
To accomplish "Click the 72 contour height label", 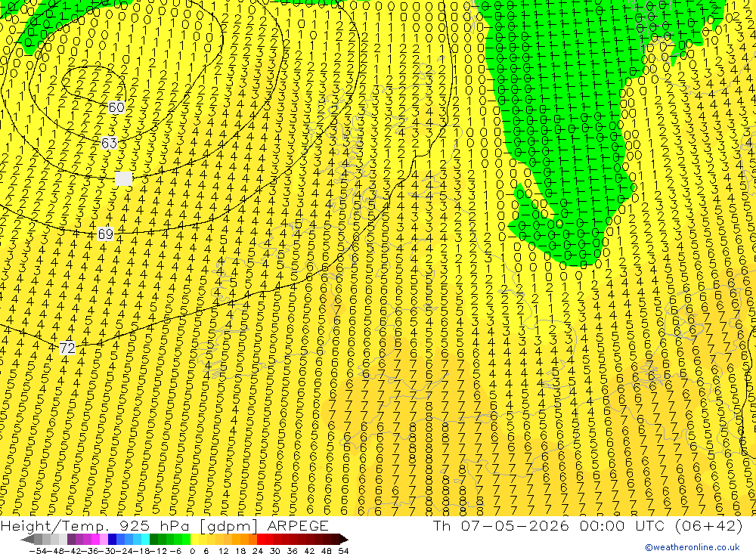I will click(x=67, y=348).
